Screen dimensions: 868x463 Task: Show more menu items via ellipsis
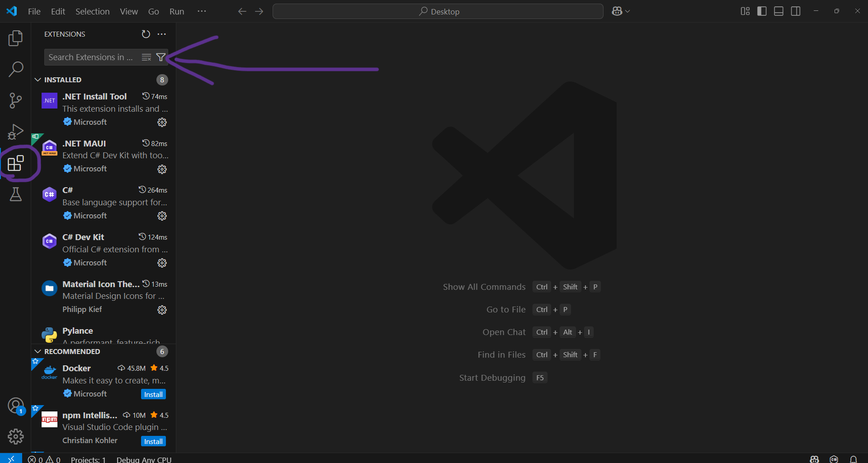coord(202,11)
